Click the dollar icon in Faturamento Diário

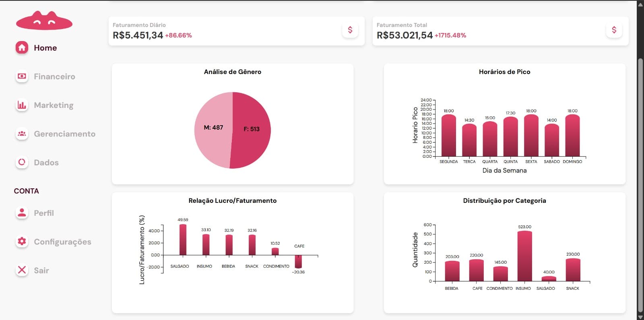click(350, 30)
